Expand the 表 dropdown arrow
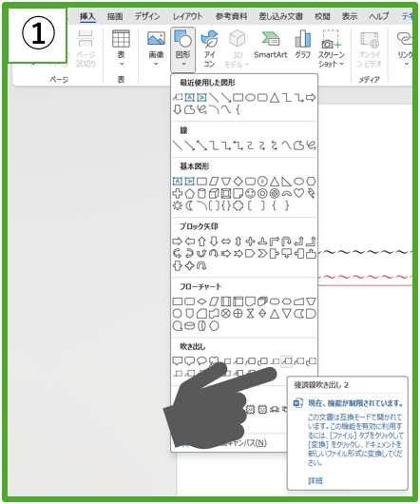The image size is (420, 504). coord(122,64)
